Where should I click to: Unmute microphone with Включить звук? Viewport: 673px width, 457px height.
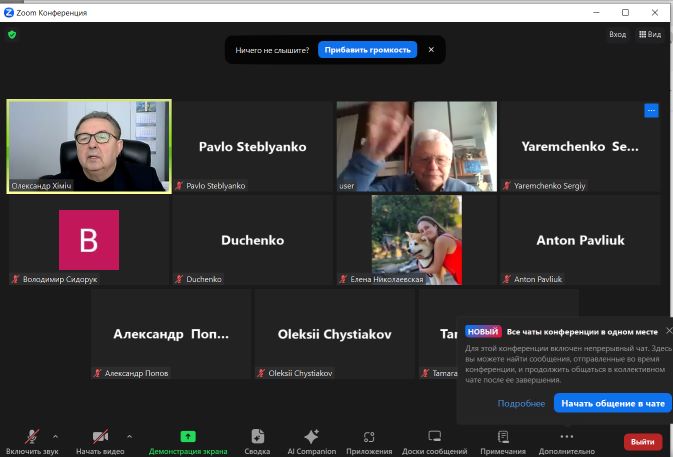click(32, 437)
